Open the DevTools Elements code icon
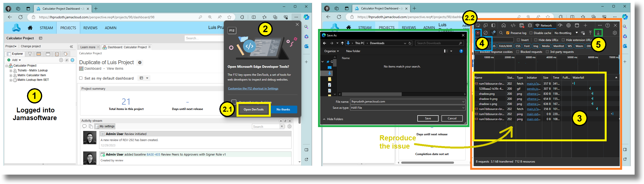Viewport: 644px width, 184px height. [x=513, y=25]
